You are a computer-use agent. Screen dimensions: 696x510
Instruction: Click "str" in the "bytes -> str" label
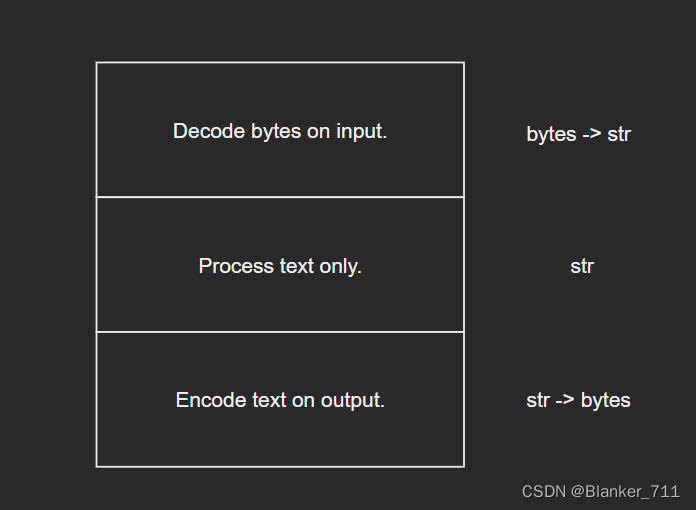click(619, 134)
